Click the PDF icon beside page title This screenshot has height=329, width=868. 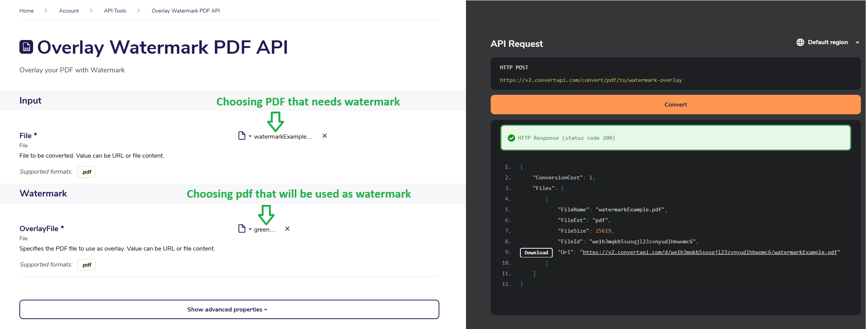pos(26,47)
